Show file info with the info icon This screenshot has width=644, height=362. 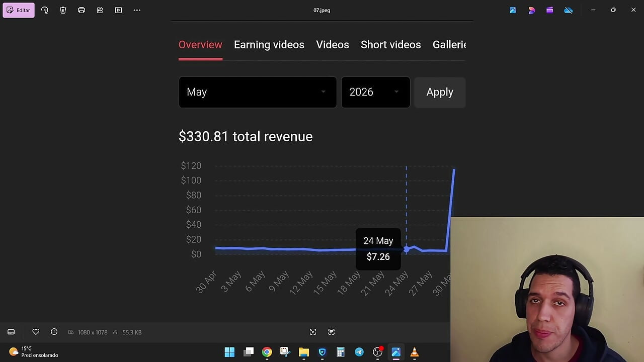pyautogui.click(x=54, y=332)
